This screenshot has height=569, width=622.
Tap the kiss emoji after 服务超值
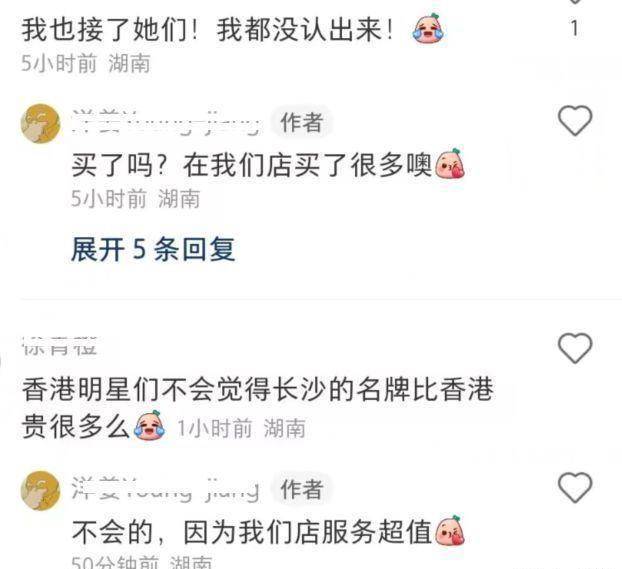pyautogui.click(x=450, y=530)
